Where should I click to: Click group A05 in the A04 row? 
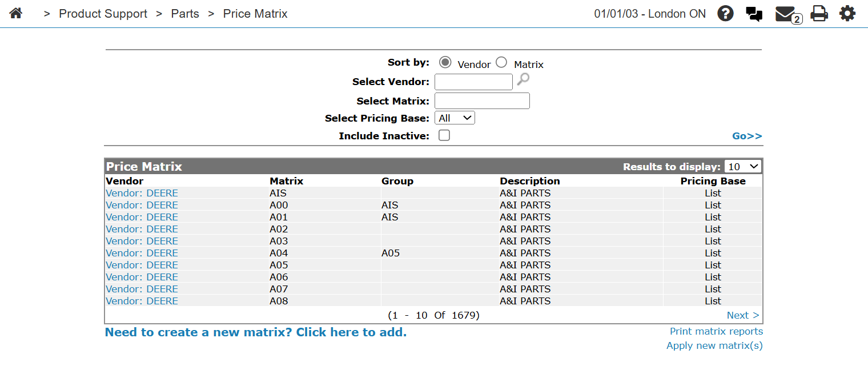click(391, 253)
